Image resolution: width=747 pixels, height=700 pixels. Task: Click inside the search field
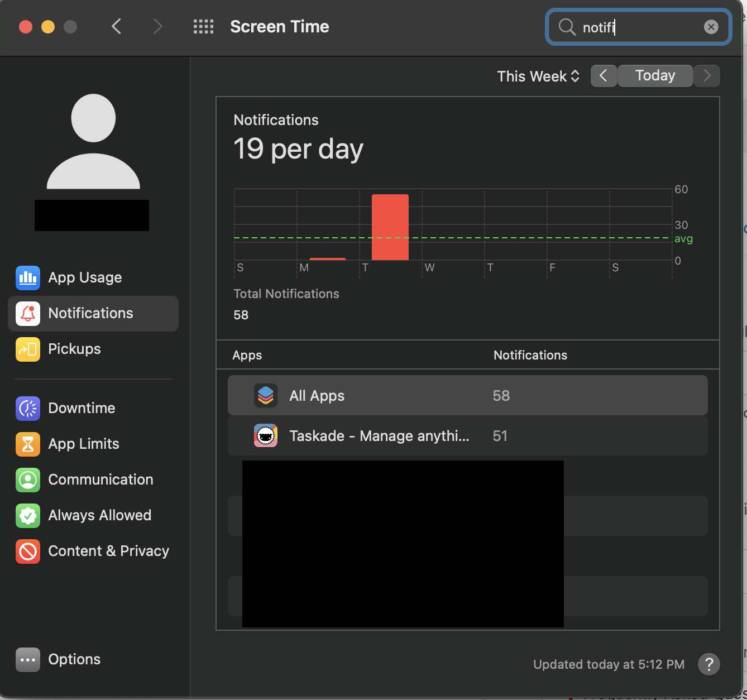636,27
